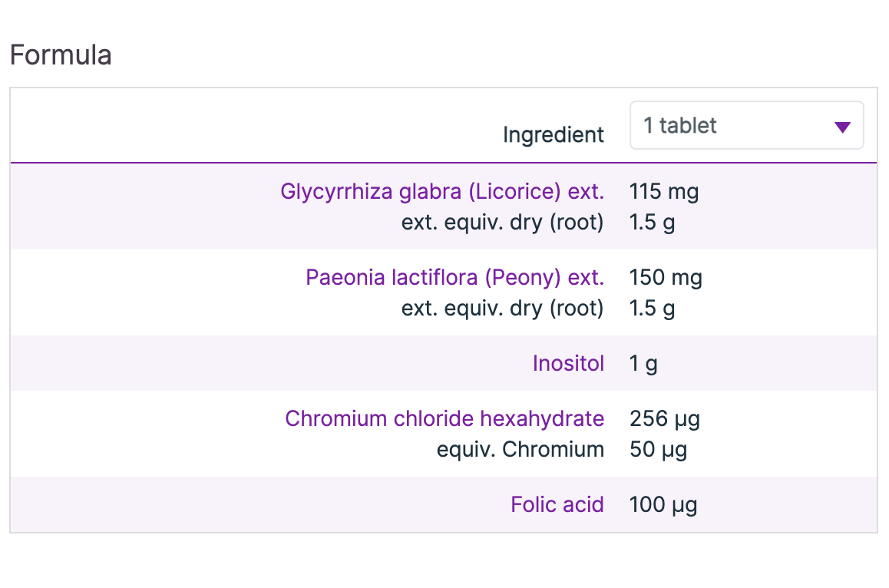889x588 pixels.
Task: Click 'equiv. Chromium' sub-label text
Action: pos(521,449)
